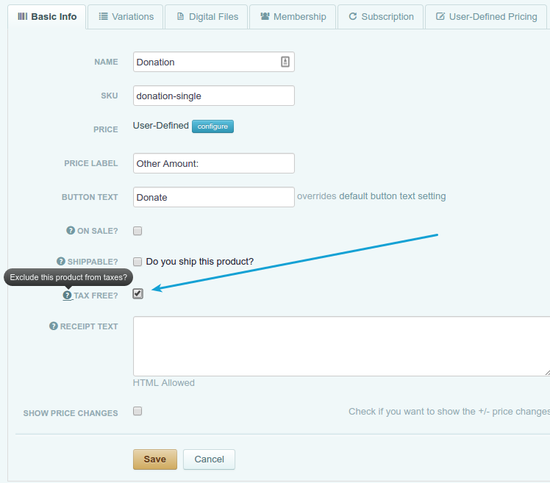Screen dimensions: 550x483
Task: Open the Variations tab
Action: coord(126,16)
